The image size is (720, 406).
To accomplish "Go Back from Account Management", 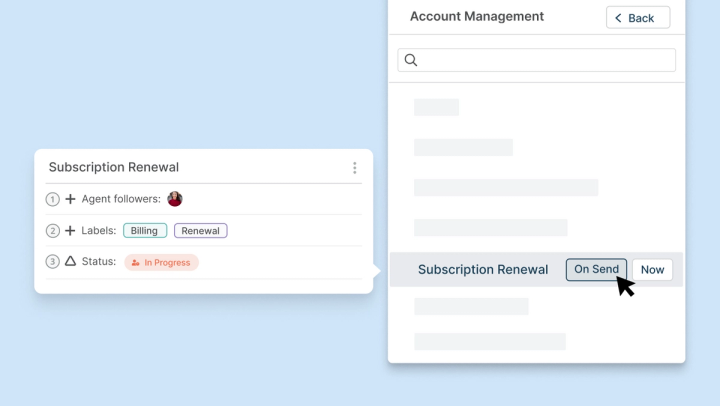I will [637, 18].
